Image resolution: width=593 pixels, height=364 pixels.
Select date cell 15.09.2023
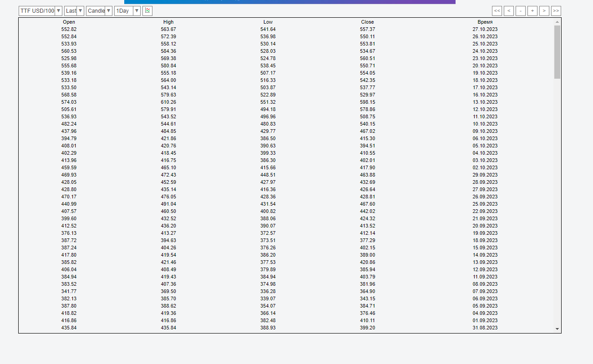(485, 248)
